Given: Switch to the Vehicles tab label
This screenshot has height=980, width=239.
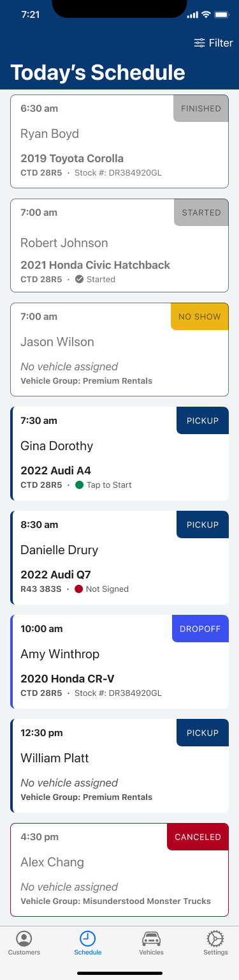Looking at the screenshot, I should pyautogui.click(x=151, y=952).
